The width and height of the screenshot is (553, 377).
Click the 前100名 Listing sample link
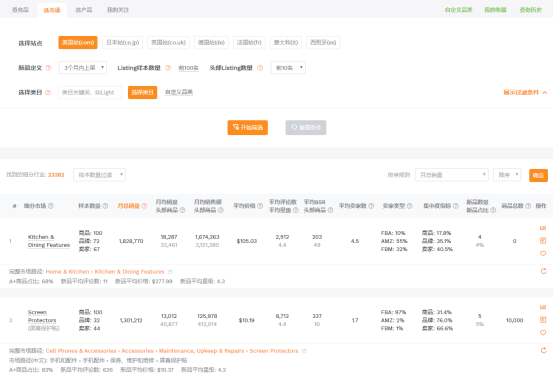click(189, 68)
